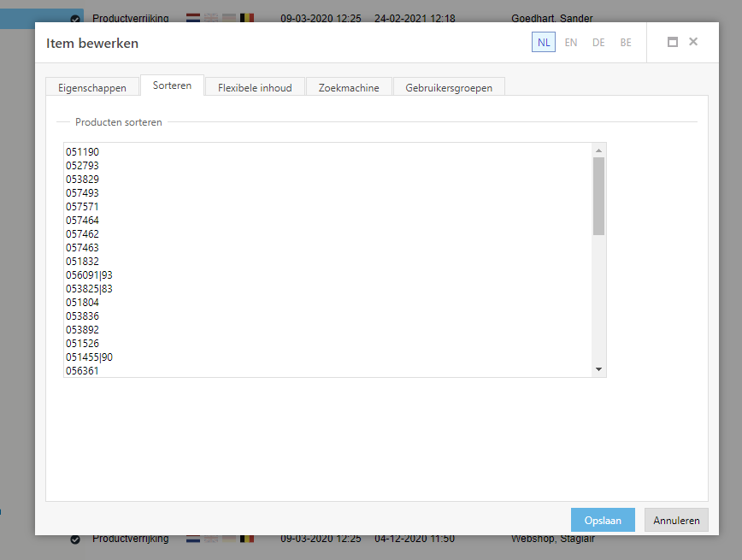Place cursor on line 051190
The image size is (742, 560).
point(82,152)
